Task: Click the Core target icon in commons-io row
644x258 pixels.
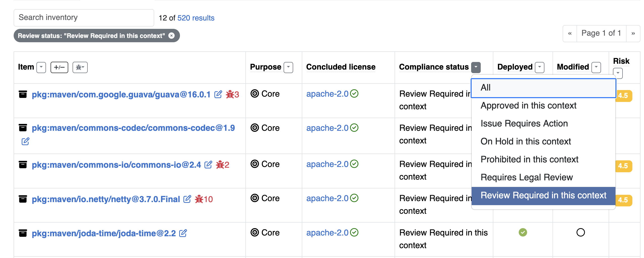Action: [255, 164]
